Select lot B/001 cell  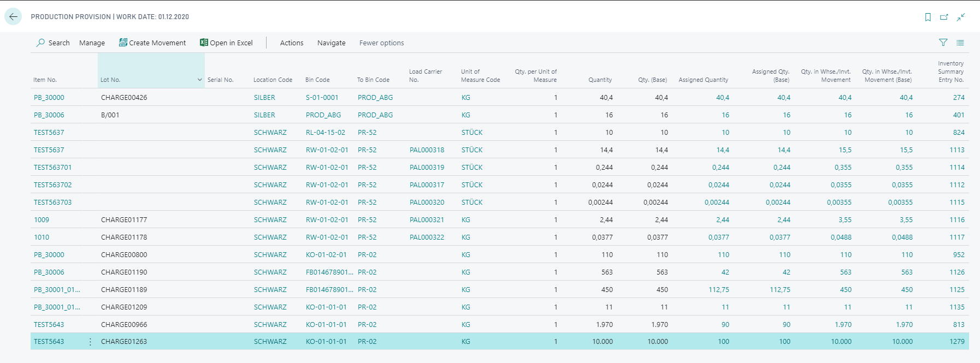coord(110,115)
